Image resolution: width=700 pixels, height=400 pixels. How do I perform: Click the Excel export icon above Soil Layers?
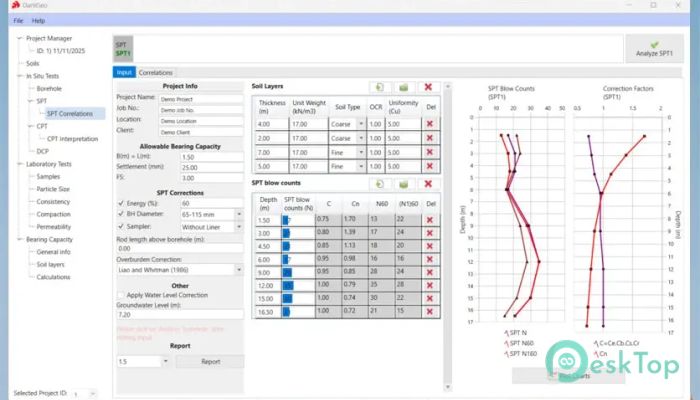point(404,87)
